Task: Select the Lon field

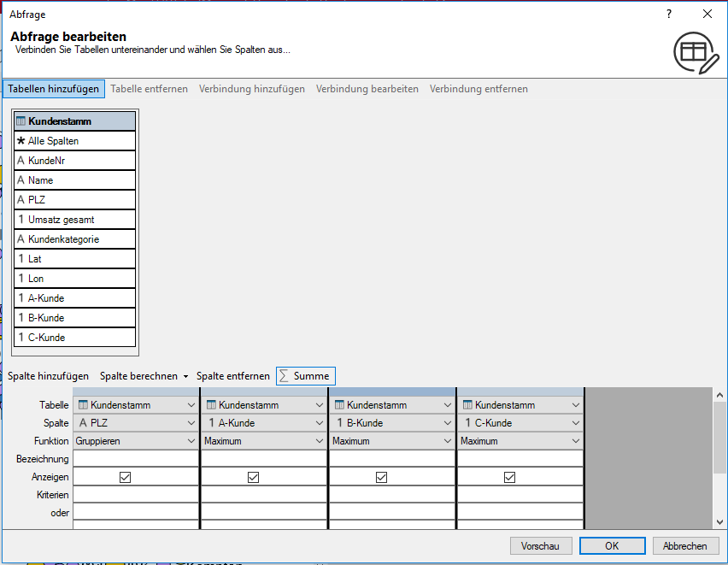Action: (74, 279)
